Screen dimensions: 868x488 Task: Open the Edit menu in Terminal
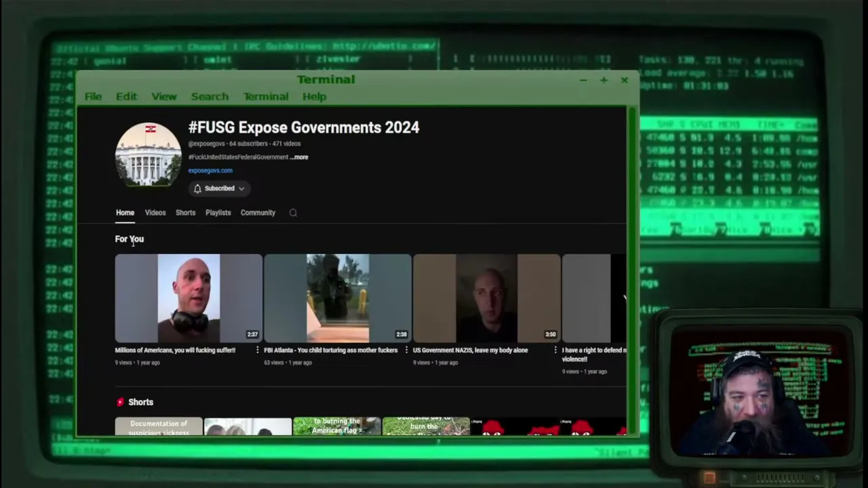click(126, 96)
